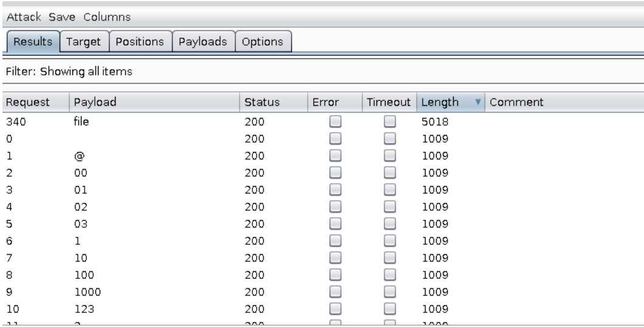Select the '01' payload cell
This screenshot has width=644, height=327.
click(154, 190)
